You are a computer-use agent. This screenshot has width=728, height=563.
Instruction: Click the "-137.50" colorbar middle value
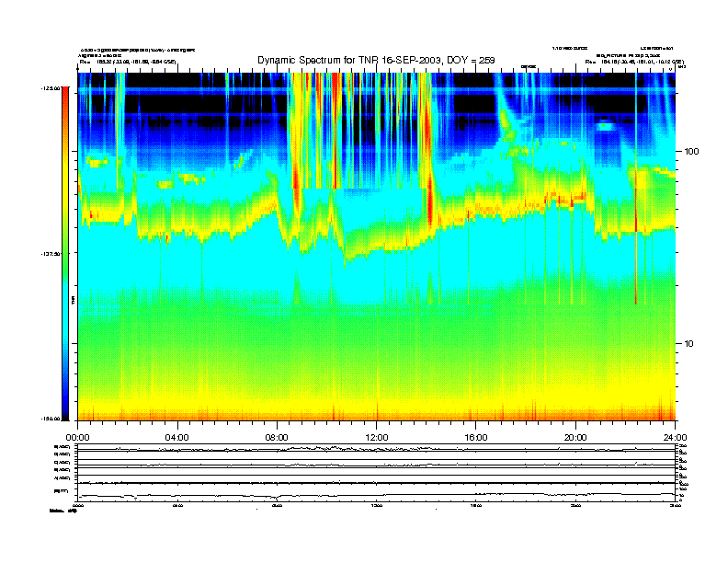51,254
